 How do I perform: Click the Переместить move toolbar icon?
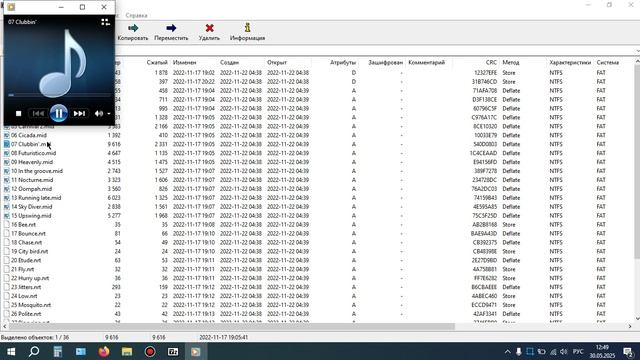click(x=171, y=28)
